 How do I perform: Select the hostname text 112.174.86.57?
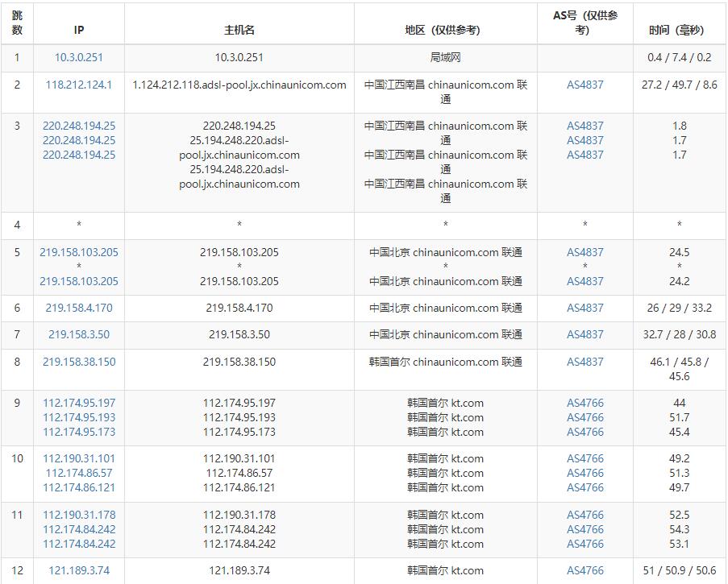[239, 473]
